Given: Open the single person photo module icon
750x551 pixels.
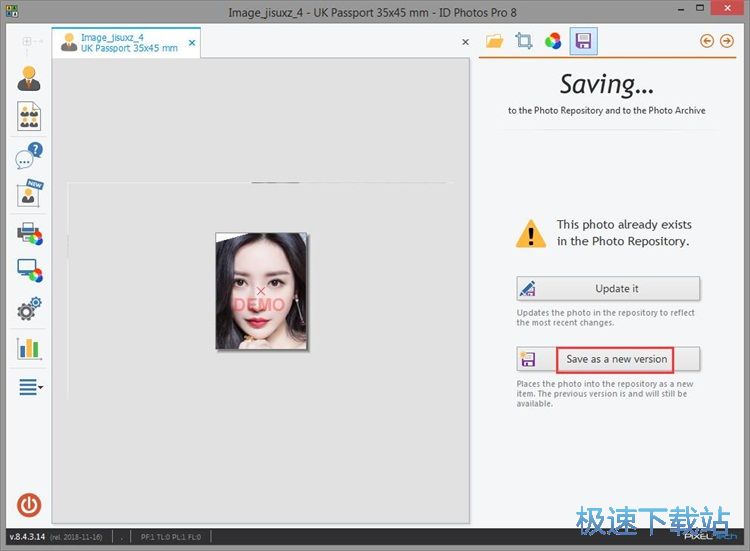Looking at the screenshot, I should coord(29,78).
